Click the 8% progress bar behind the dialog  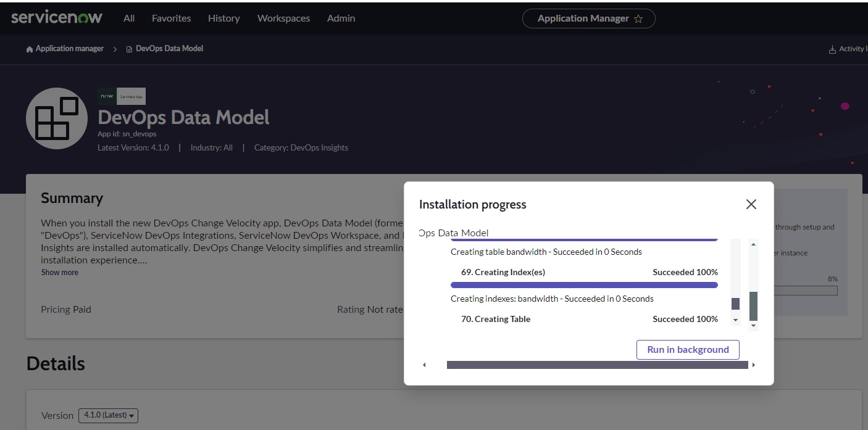pyautogui.click(x=805, y=290)
